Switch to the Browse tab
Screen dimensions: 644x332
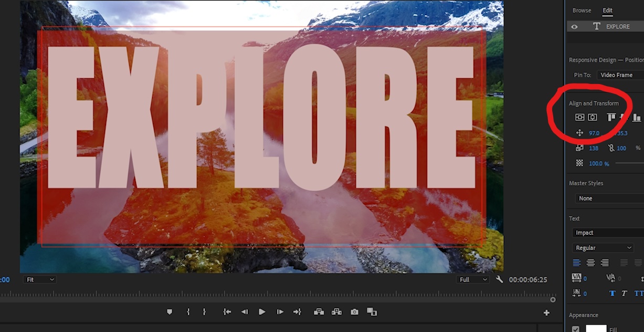[582, 11]
